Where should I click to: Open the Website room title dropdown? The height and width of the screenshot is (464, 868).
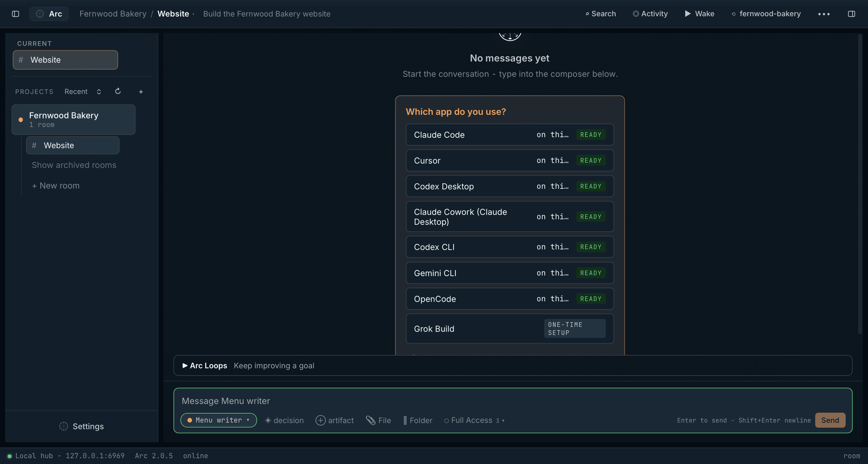point(176,14)
